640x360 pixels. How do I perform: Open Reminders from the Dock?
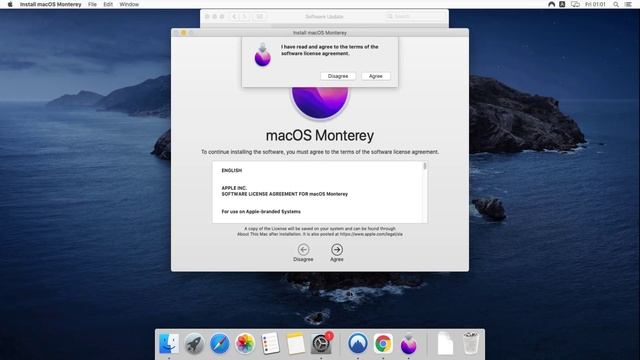(x=270, y=343)
